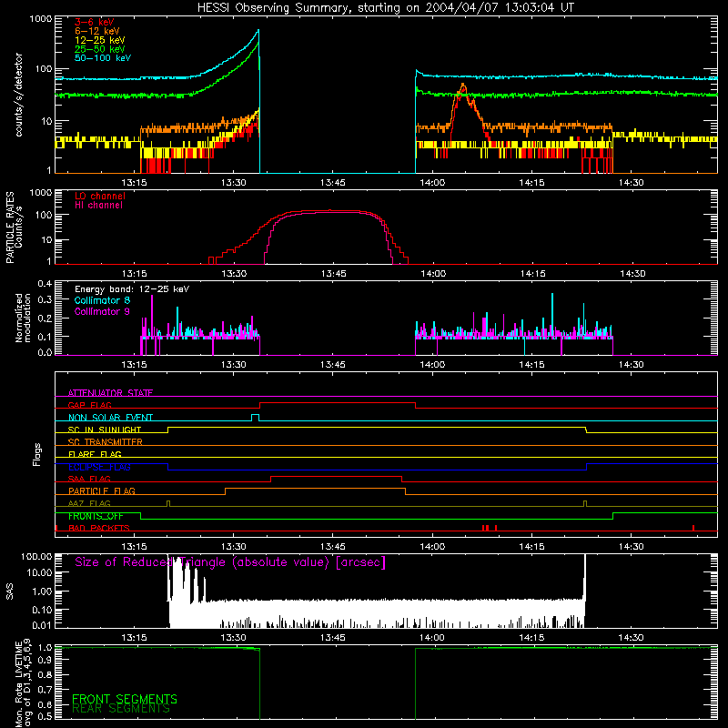This screenshot has height=728, width=728.
Task: Select the 6-12 keV legend label
Action: tap(97, 31)
